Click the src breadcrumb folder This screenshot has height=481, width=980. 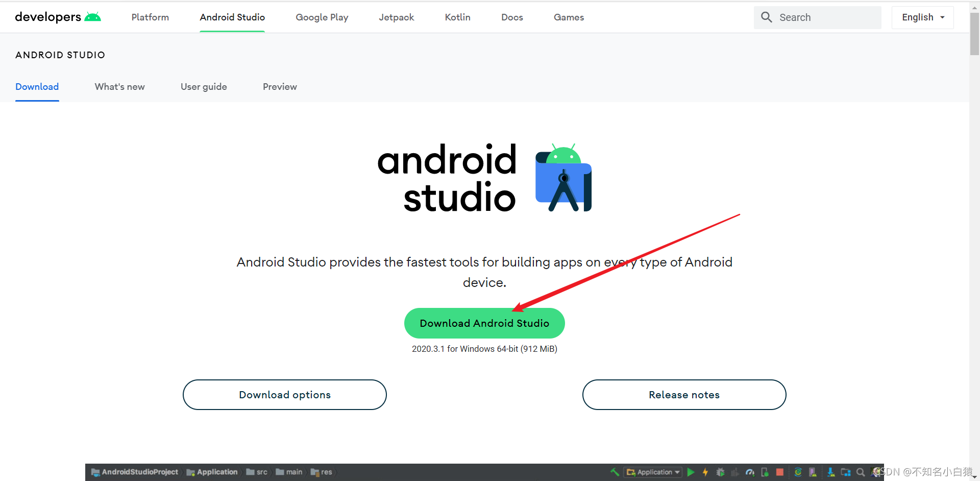[x=257, y=472]
